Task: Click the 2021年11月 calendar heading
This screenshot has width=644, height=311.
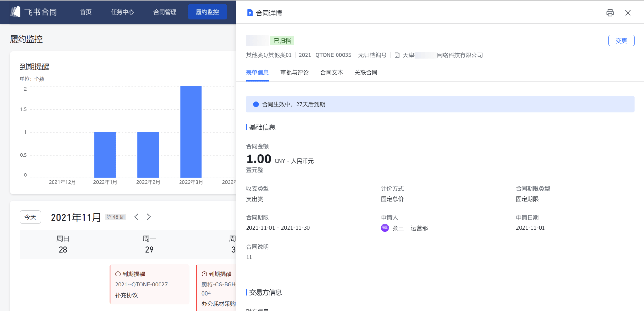Action: (76, 217)
